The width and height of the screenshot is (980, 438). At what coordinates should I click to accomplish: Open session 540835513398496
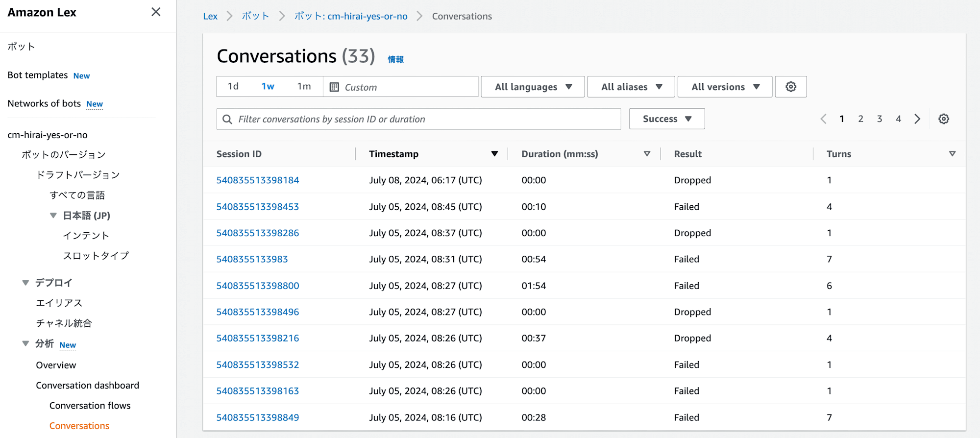pos(258,312)
